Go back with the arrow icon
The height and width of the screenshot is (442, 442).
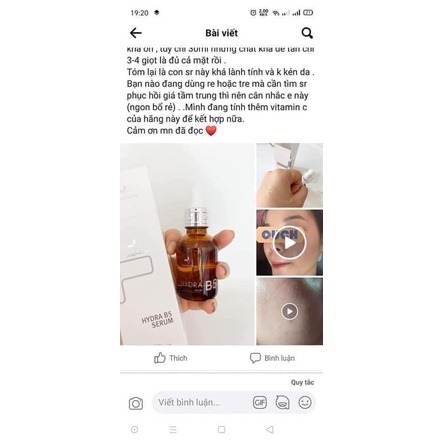tap(136, 33)
